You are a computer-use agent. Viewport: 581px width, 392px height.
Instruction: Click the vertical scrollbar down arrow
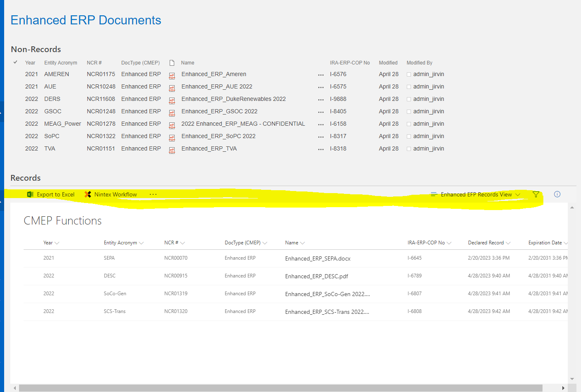click(572, 379)
